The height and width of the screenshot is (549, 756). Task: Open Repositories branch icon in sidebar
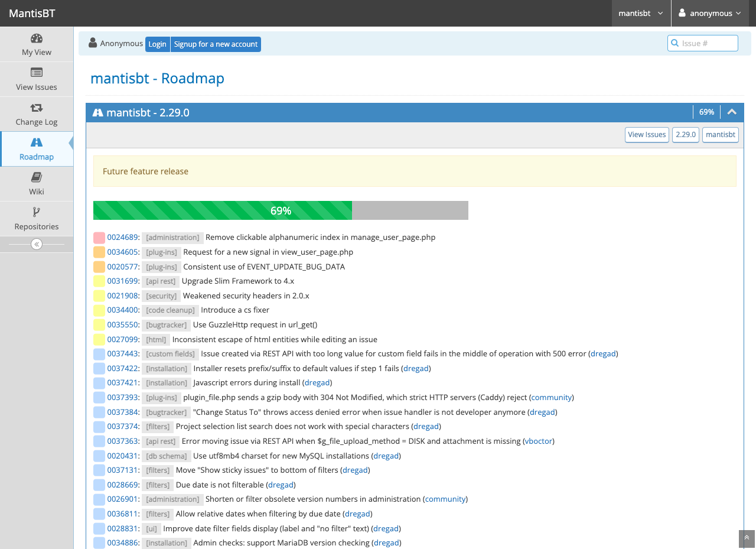pyautogui.click(x=37, y=212)
